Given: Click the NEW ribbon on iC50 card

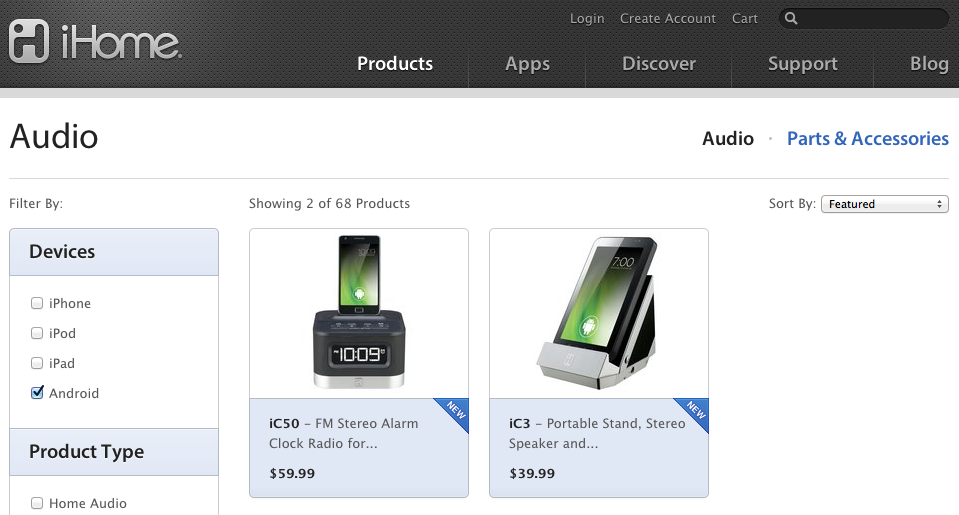Looking at the screenshot, I should [452, 413].
